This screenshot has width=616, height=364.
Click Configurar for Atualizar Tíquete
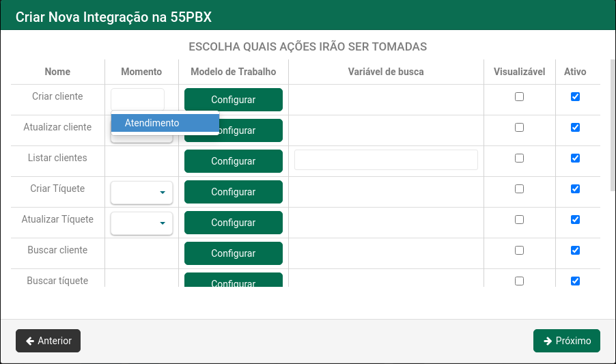click(x=234, y=223)
